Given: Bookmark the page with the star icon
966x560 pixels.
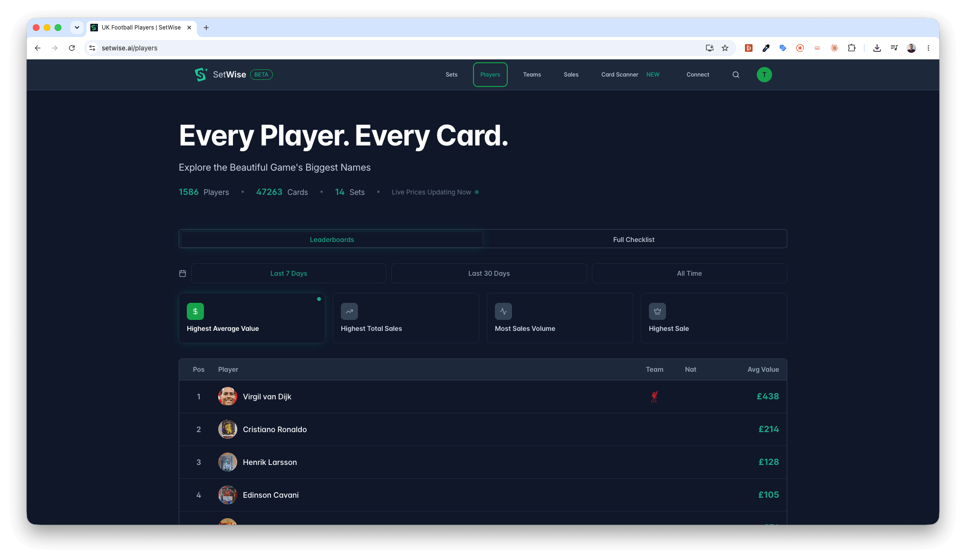Looking at the screenshot, I should tap(725, 48).
